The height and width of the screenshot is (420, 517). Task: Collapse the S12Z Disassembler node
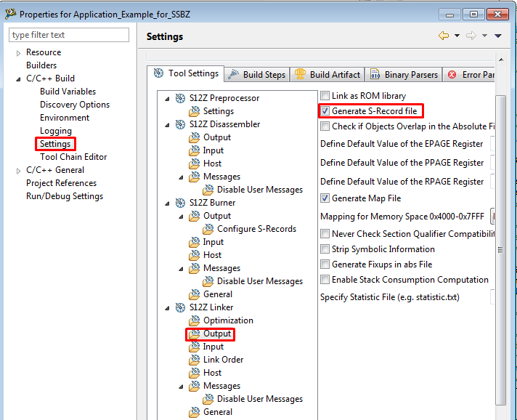point(167,125)
